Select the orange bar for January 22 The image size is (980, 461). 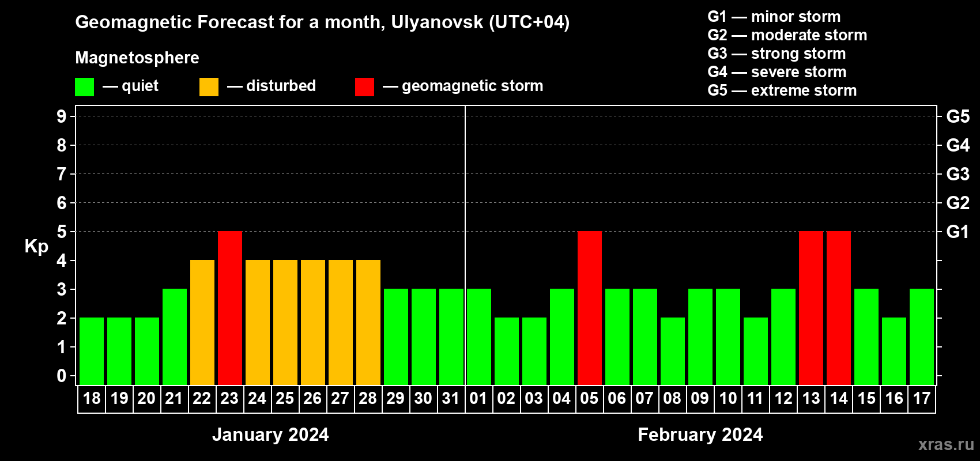pos(202,322)
